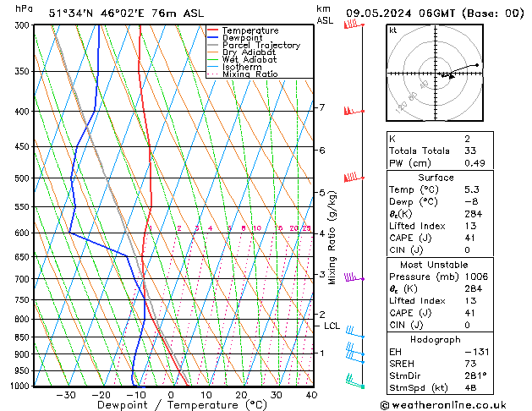
Task: Click the green wind barb at 1000 hPa
Action: coord(356,384)
